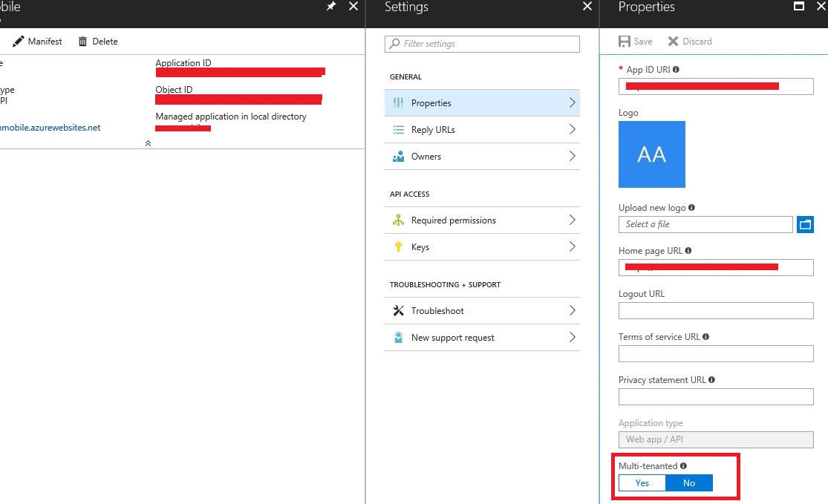
Task: Close the app registration blade
Action: pyautogui.click(x=353, y=7)
